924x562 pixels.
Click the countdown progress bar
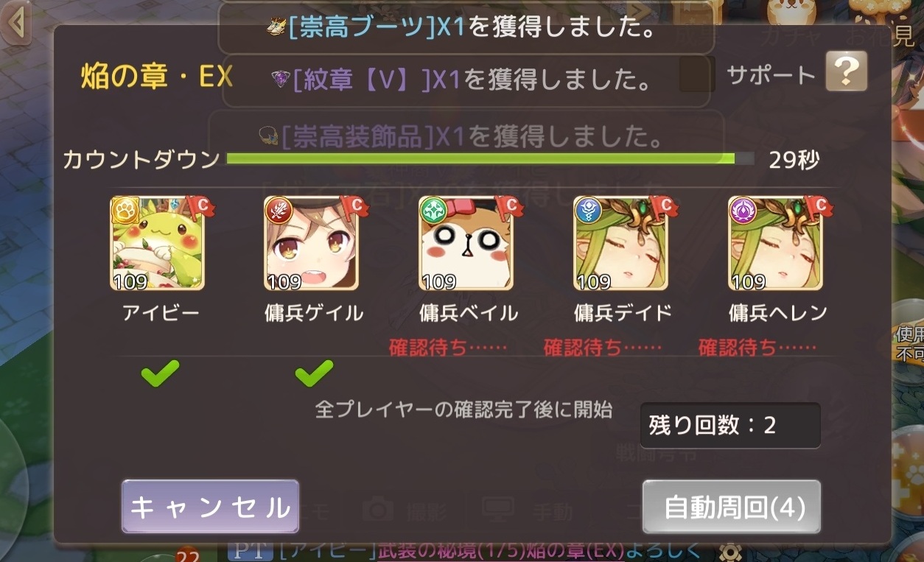(490, 158)
